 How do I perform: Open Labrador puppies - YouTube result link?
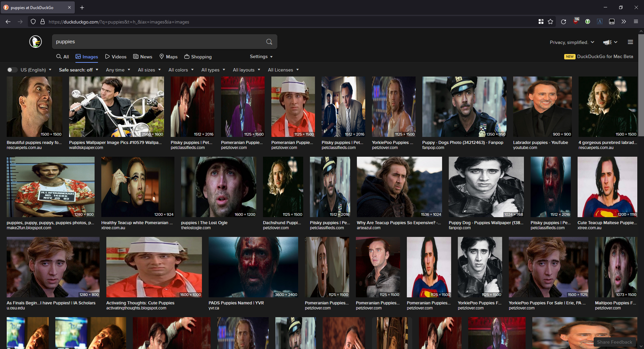[x=540, y=142]
